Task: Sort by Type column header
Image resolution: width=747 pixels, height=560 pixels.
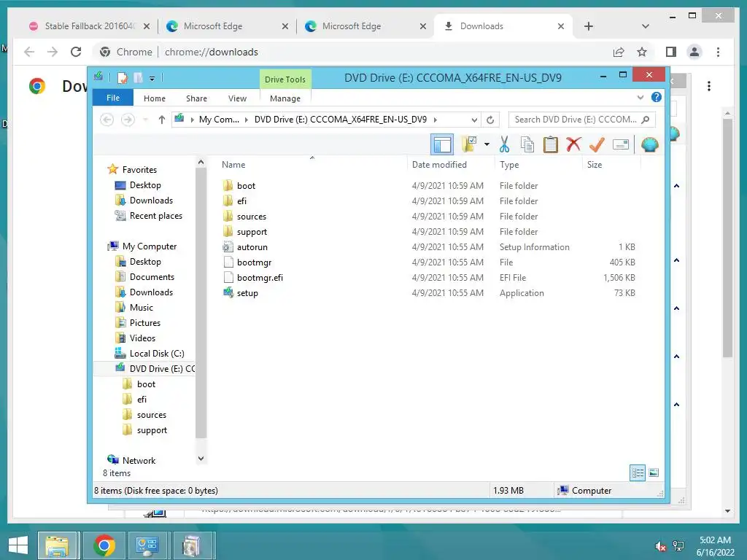Action: pyautogui.click(x=509, y=165)
